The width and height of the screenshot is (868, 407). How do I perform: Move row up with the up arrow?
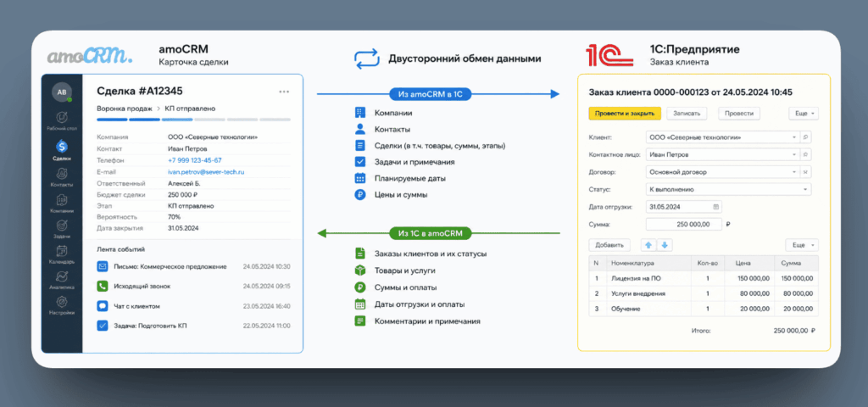coord(648,245)
